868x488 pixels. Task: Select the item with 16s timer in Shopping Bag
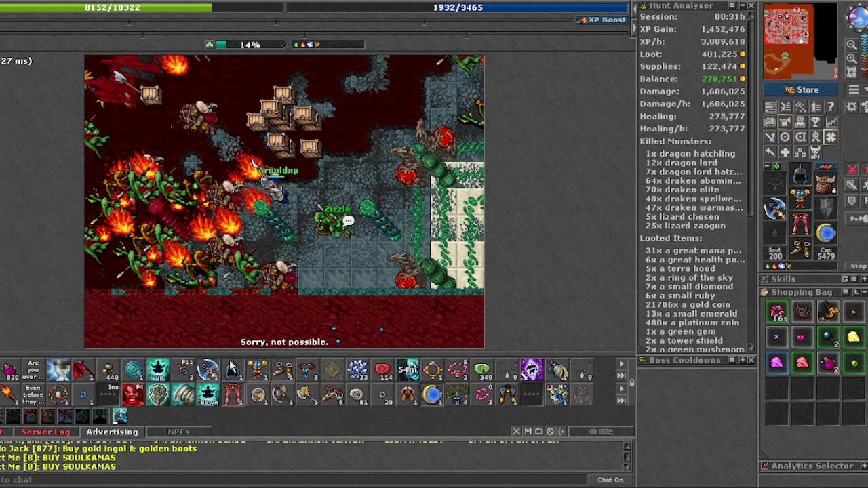[x=776, y=312]
